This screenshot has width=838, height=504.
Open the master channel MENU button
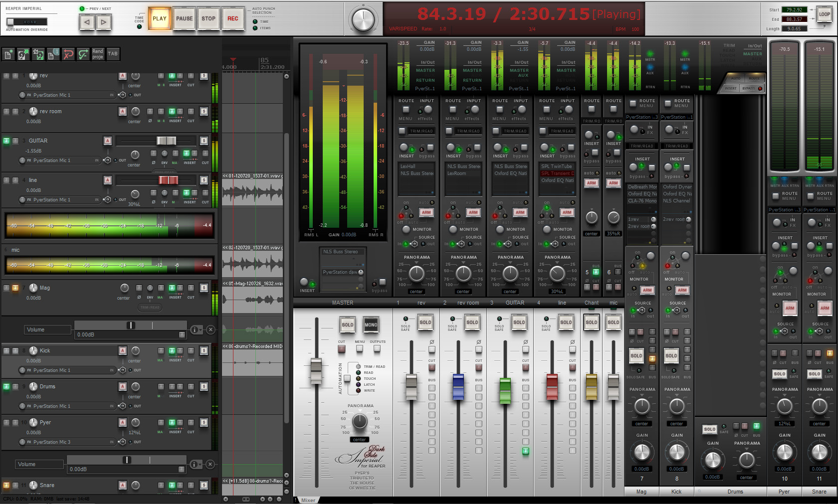tap(360, 348)
